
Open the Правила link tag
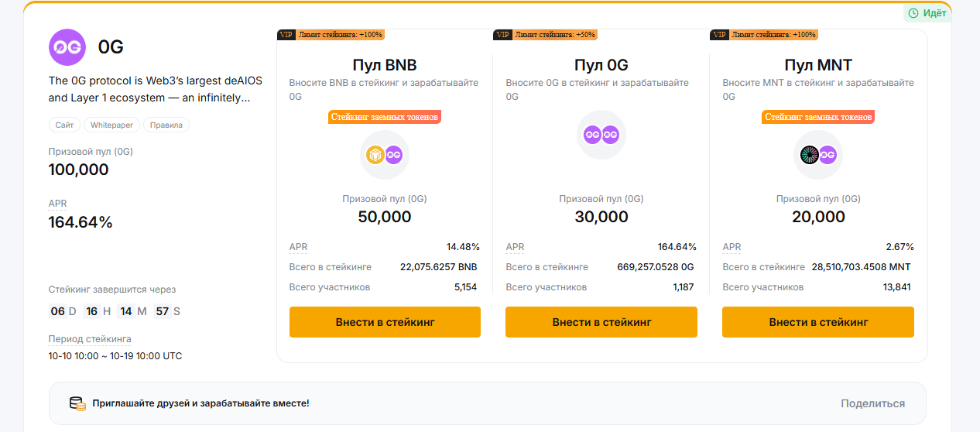pyautogui.click(x=166, y=125)
